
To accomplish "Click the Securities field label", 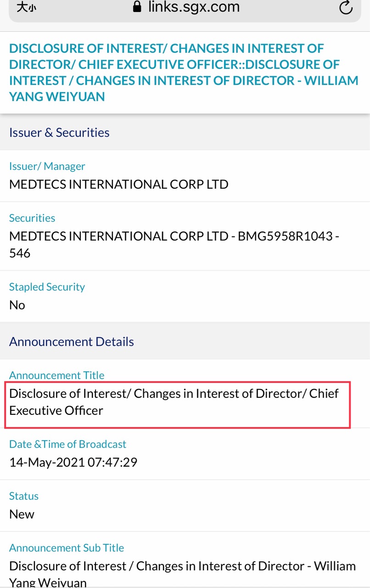I will 32,218.
